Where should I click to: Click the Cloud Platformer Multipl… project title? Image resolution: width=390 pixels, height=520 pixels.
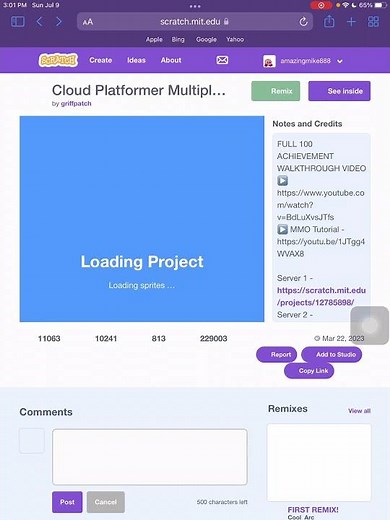tap(139, 90)
